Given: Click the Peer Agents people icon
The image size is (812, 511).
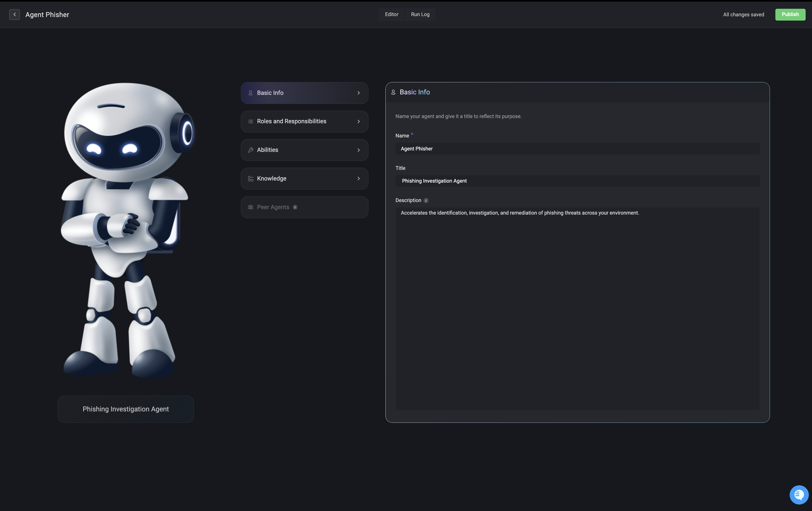Looking at the screenshot, I should click(251, 207).
